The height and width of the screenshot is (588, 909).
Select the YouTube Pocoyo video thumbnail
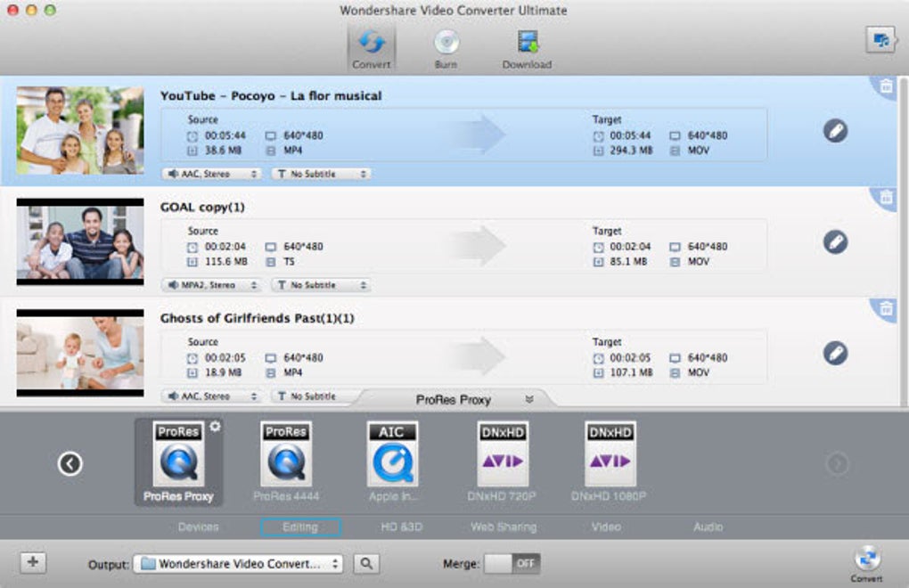click(80, 130)
